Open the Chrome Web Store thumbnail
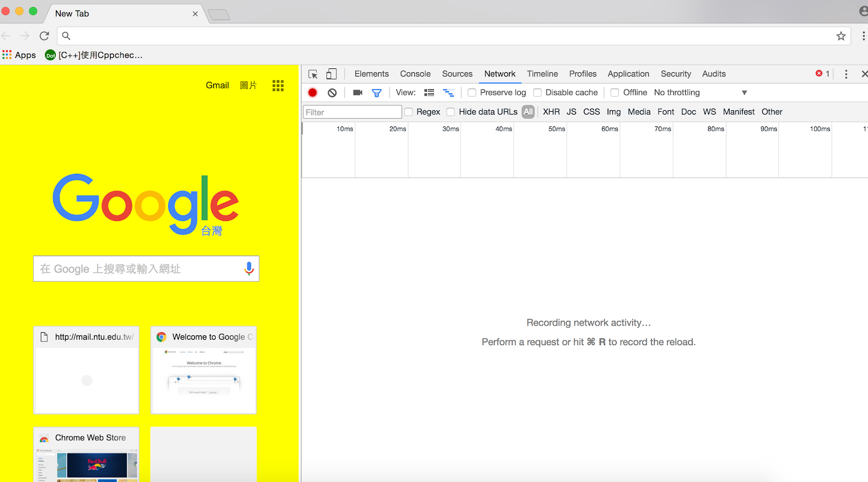 pos(86,454)
